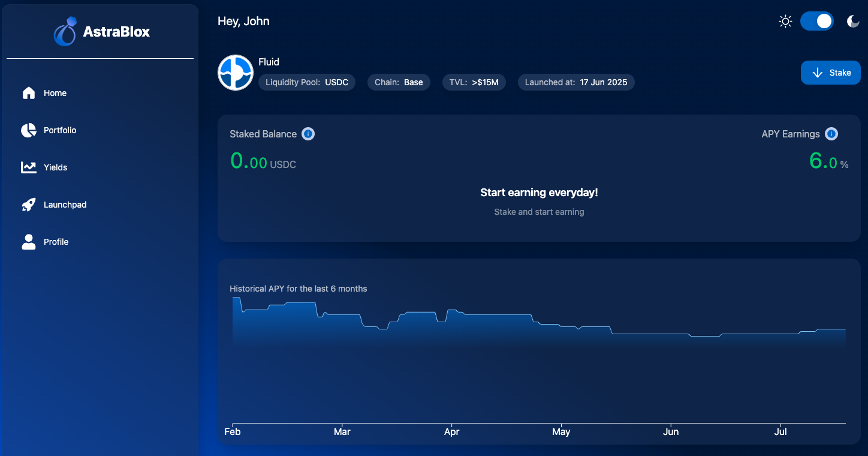Open the Chain Base filter chip
The width and height of the screenshot is (868, 456).
click(399, 82)
